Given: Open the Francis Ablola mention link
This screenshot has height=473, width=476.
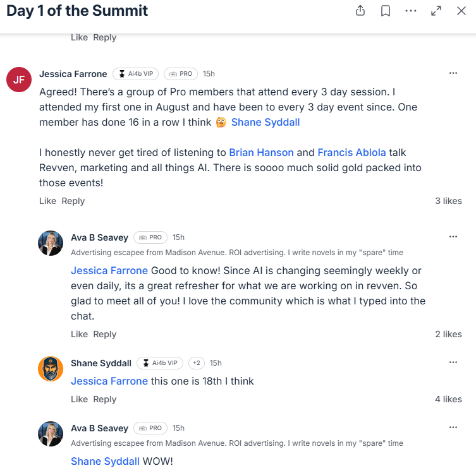Looking at the screenshot, I should [351, 152].
